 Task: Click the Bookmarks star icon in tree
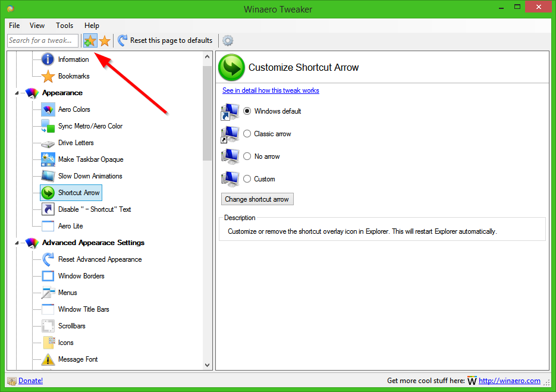(48, 76)
